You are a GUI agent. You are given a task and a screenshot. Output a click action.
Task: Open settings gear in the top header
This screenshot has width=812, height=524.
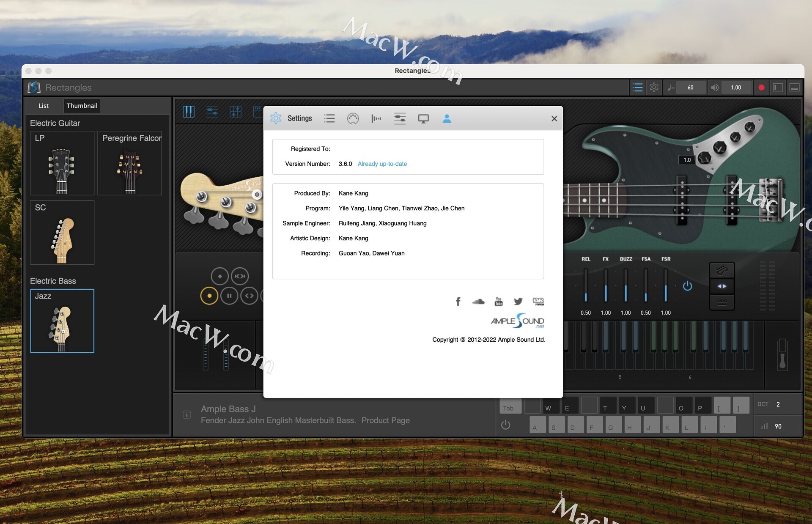pos(654,88)
